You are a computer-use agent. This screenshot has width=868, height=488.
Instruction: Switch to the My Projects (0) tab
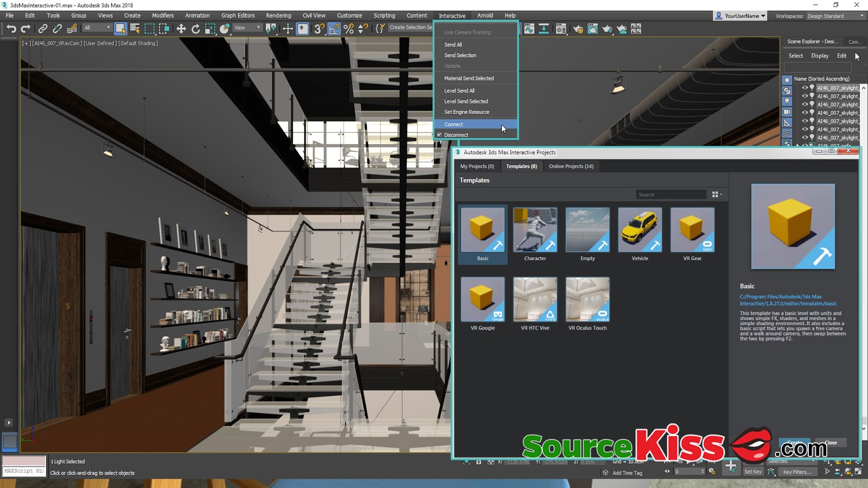coord(477,166)
